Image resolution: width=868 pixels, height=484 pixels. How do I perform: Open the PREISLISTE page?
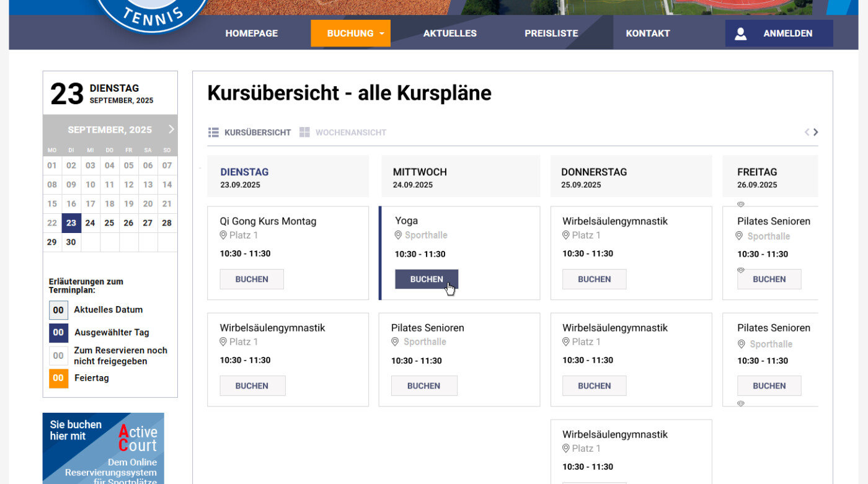pyautogui.click(x=551, y=33)
